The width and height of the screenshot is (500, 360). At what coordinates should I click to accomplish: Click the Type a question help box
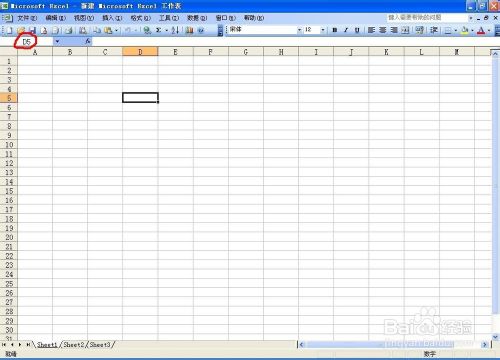pyautogui.click(x=427, y=17)
